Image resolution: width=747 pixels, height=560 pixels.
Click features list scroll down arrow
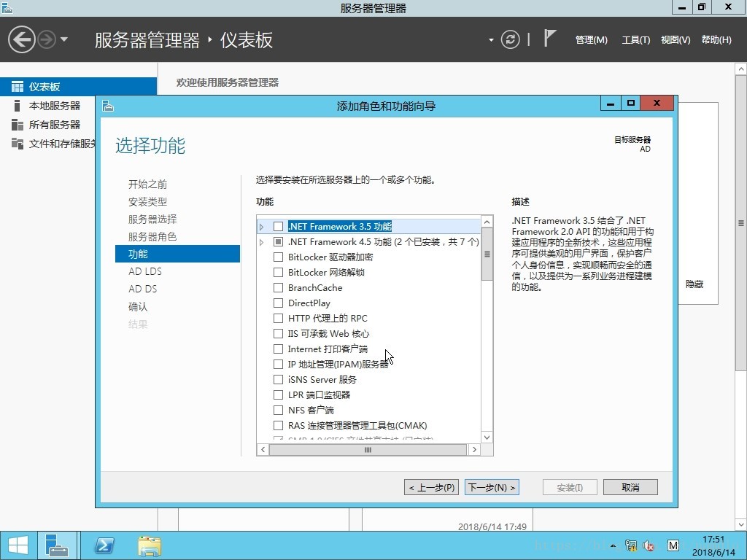click(x=487, y=437)
